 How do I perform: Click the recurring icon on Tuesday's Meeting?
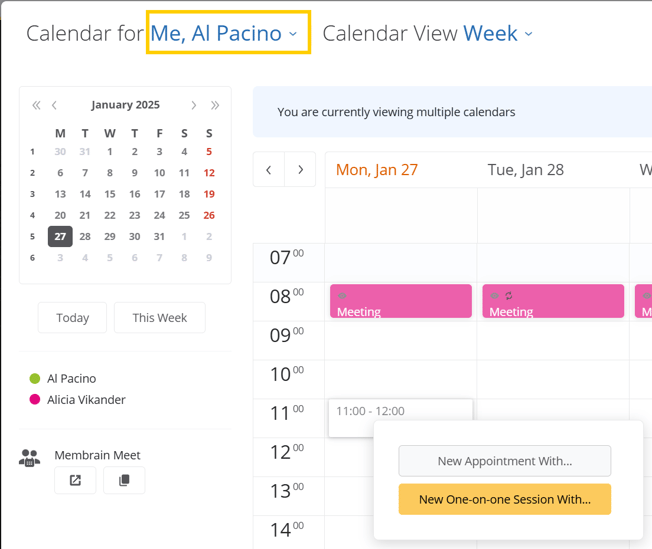click(x=509, y=296)
